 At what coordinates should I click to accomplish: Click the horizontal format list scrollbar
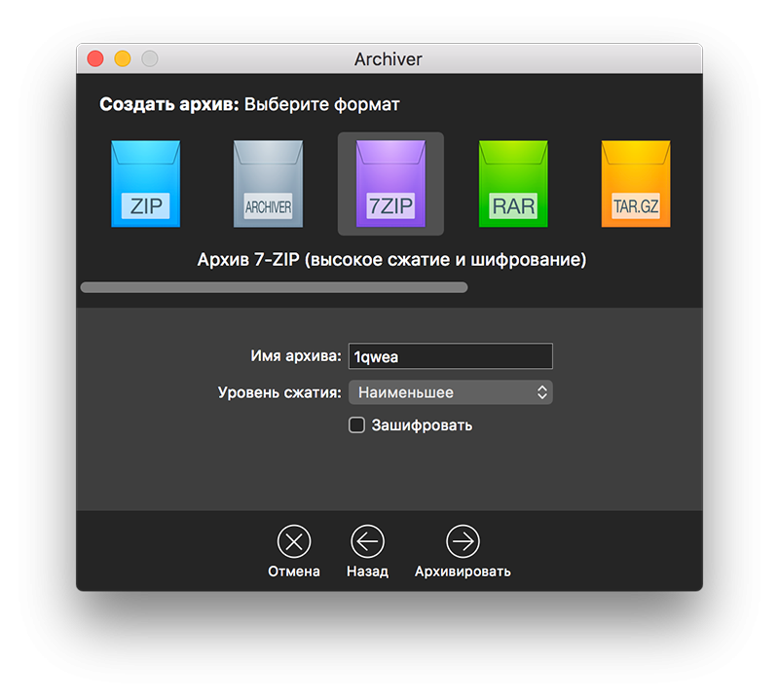coord(275,287)
